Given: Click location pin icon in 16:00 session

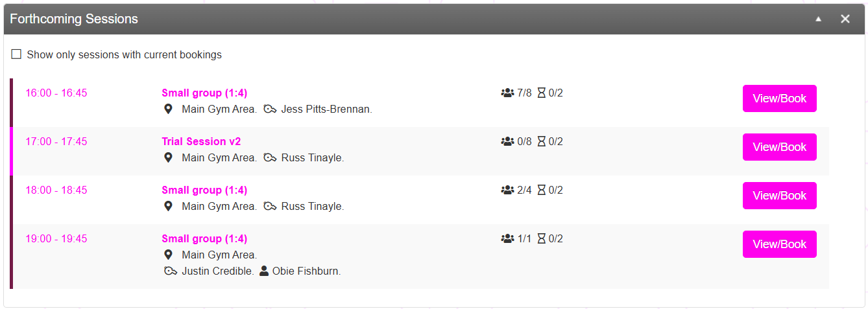Looking at the screenshot, I should [x=168, y=109].
